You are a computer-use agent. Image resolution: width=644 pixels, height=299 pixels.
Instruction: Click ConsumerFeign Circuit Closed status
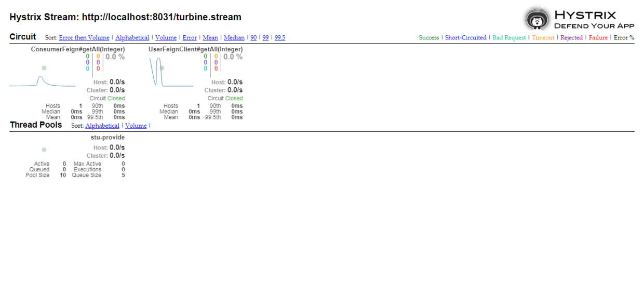point(107,98)
